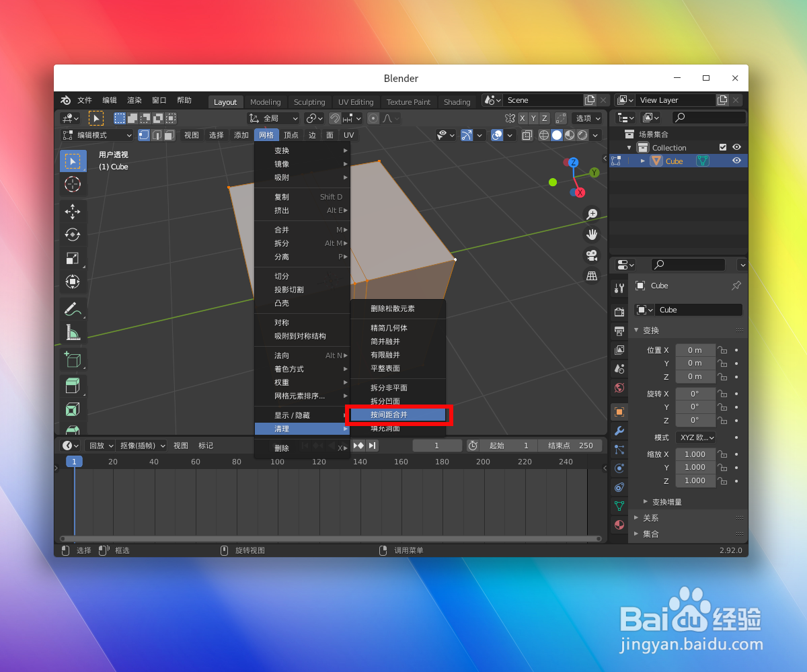Click the zoom view magnifier icon

click(x=592, y=214)
